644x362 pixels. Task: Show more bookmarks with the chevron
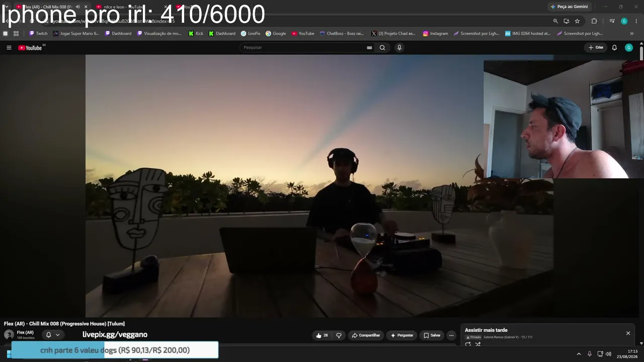point(632,34)
